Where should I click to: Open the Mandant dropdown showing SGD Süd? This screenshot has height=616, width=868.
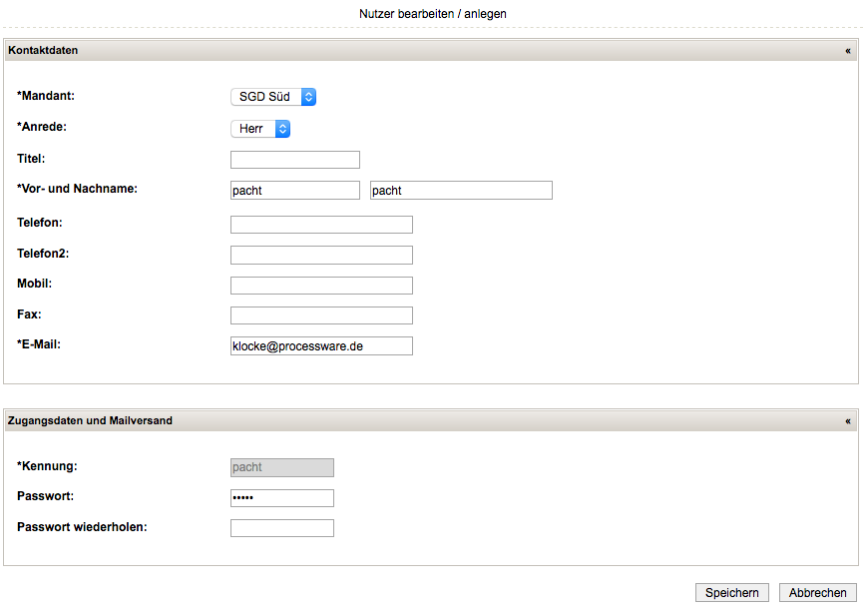[x=273, y=97]
